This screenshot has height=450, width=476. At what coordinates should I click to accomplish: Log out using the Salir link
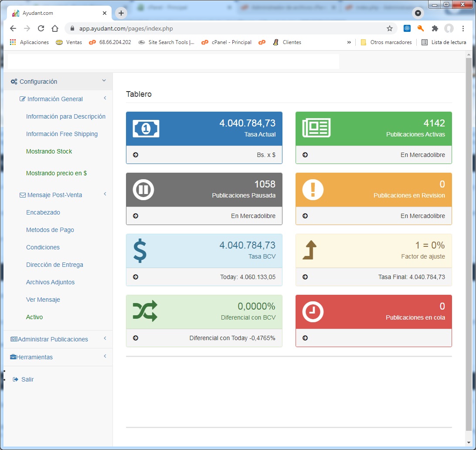point(27,379)
